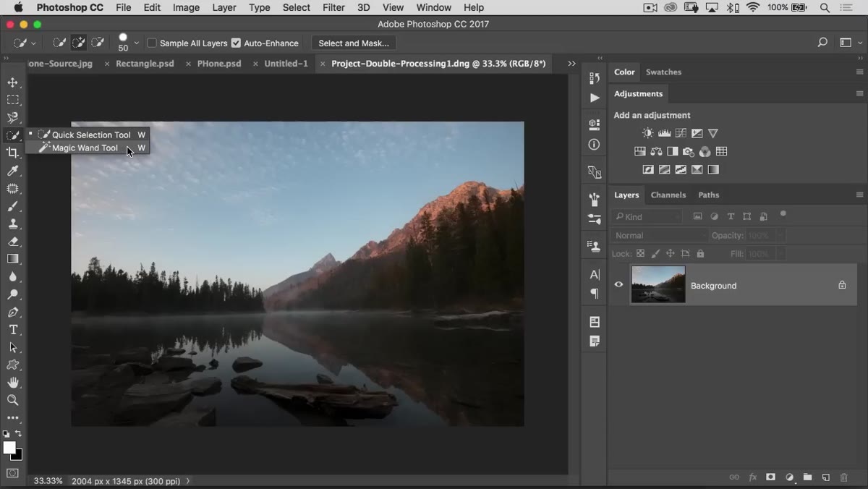Open the Paths tab

pyautogui.click(x=709, y=195)
